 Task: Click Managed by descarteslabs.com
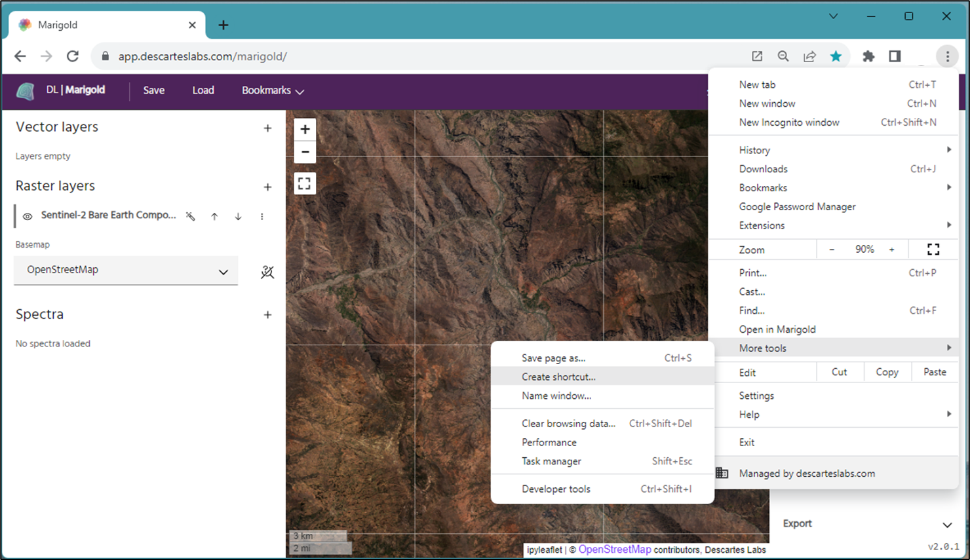834,474
